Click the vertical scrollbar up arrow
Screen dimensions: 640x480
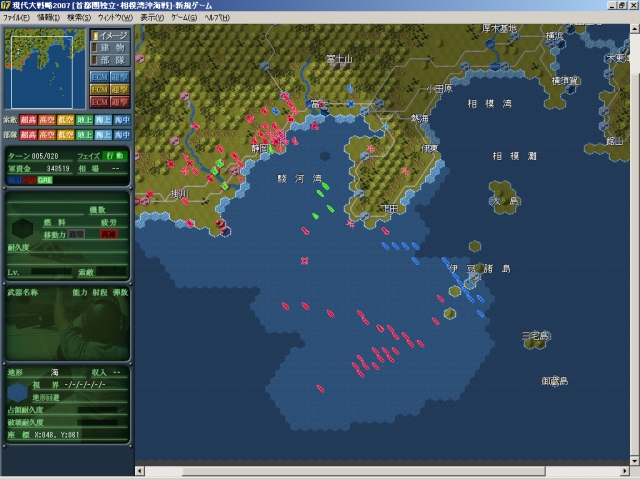tap(635, 29)
